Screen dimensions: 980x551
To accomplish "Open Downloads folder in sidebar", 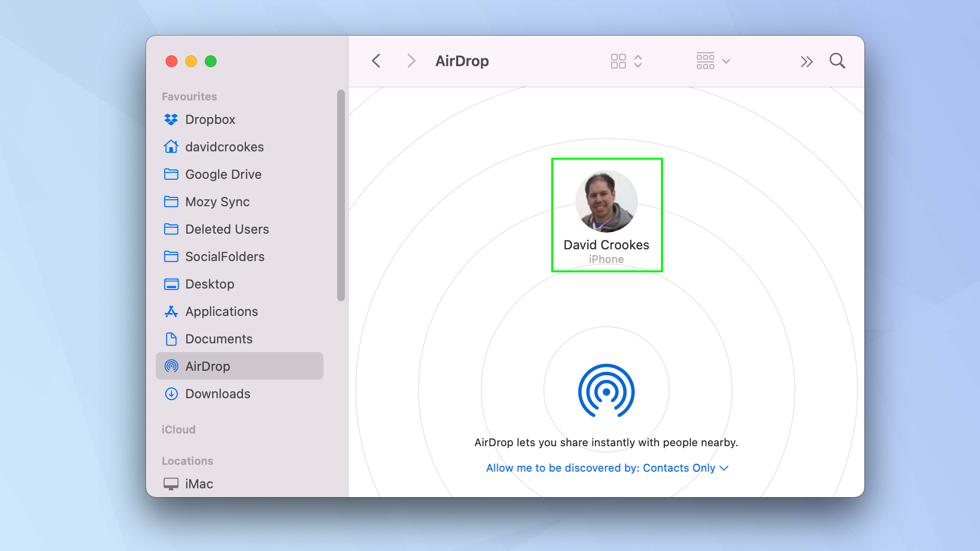I will point(218,394).
